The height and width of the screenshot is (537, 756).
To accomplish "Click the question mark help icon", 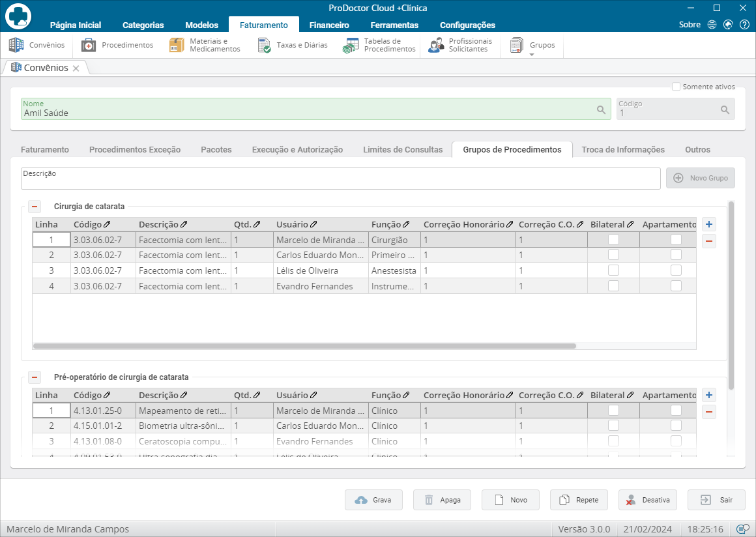I will [744, 25].
